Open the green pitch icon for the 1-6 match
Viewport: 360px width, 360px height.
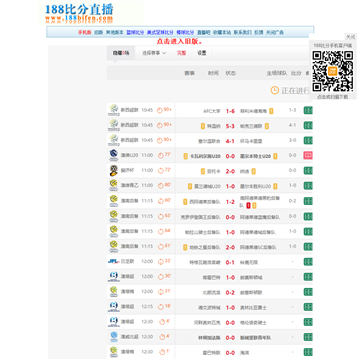tap(308, 110)
